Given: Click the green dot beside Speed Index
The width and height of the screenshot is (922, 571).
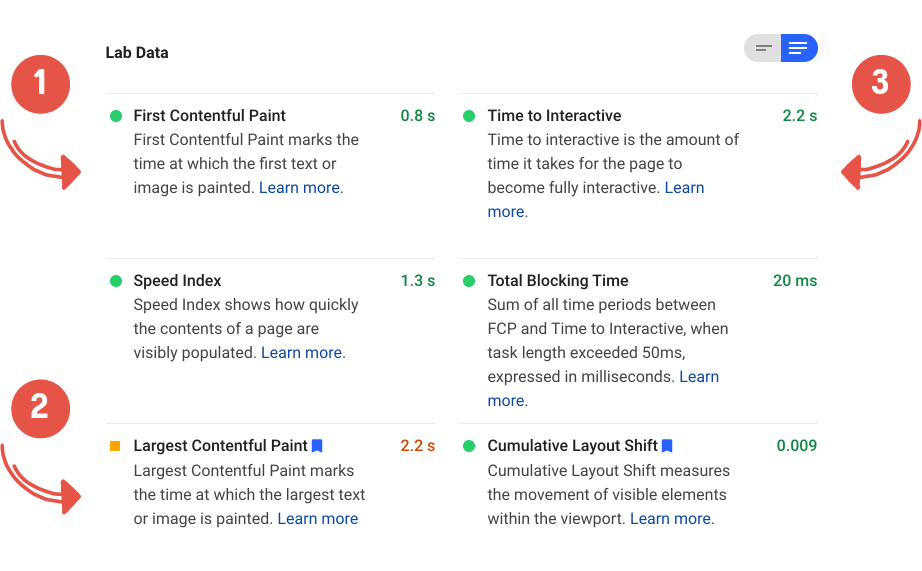Looking at the screenshot, I should pos(116,281).
